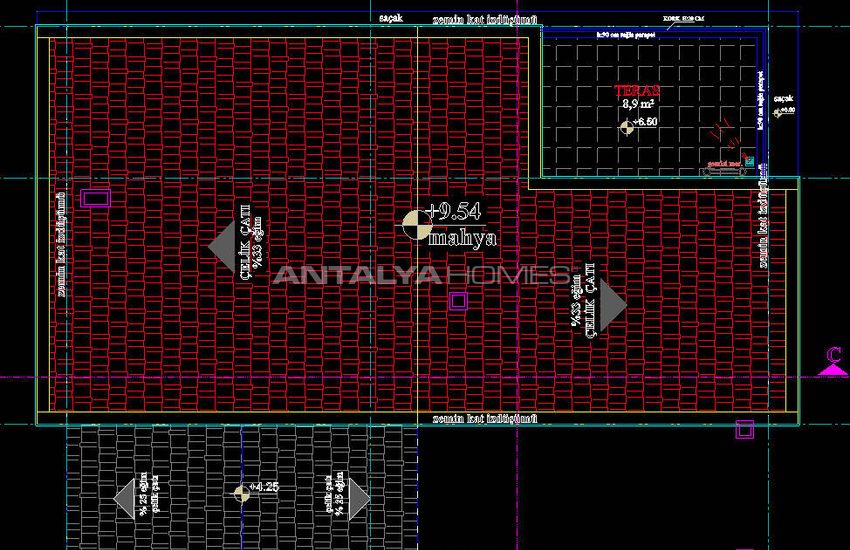Screen dimensions: 850x550
Task: Select the rotated 'zemin kat izdüşümü' label on the left edge
Action: coord(62,244)
